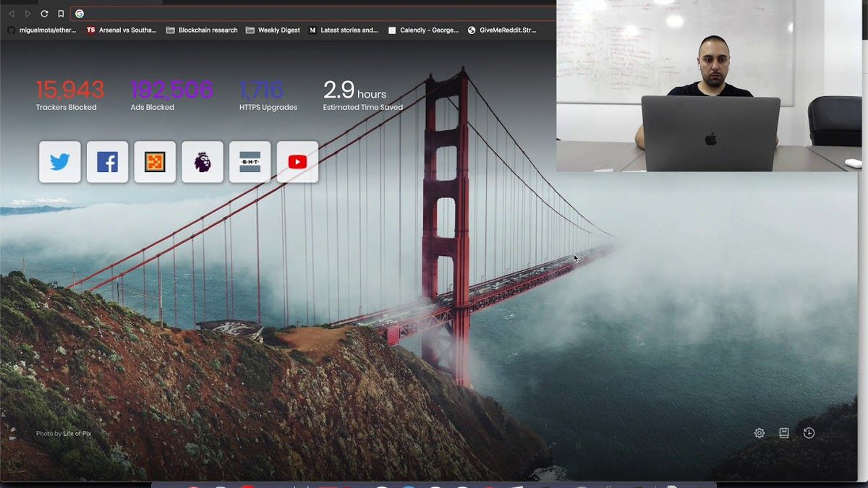
Task: Open the Weekly Digest bookmarks folder
Action: 273,30
